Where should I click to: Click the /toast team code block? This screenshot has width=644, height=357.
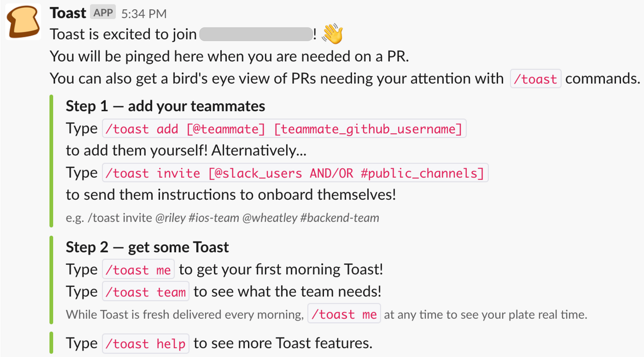[x=145, y=292]
